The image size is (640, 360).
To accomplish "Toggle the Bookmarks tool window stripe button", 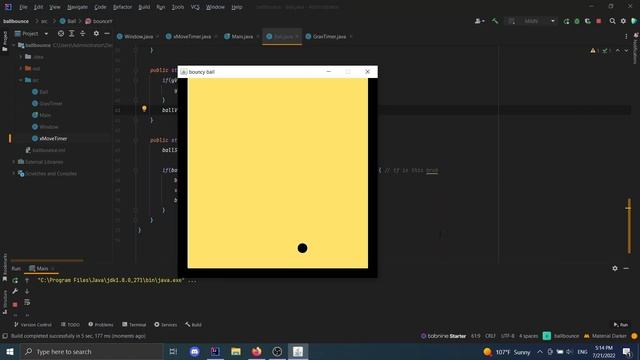I will 5,267.
